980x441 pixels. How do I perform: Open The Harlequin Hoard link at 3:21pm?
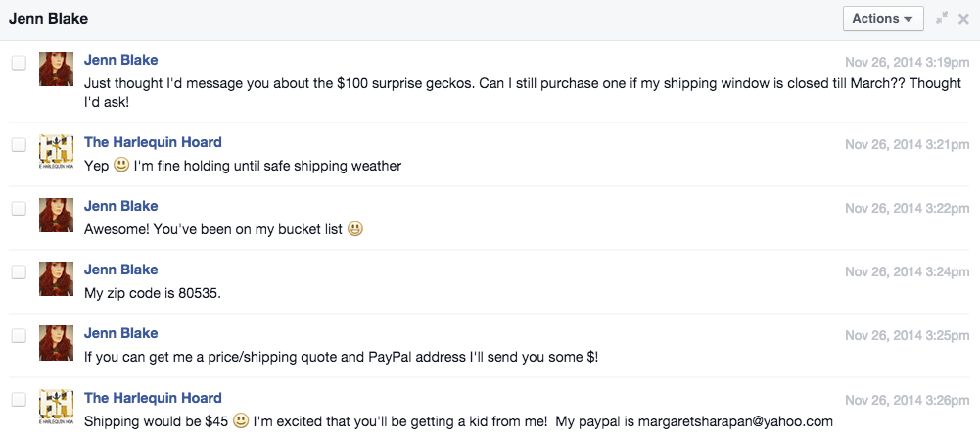click(153, 142)
